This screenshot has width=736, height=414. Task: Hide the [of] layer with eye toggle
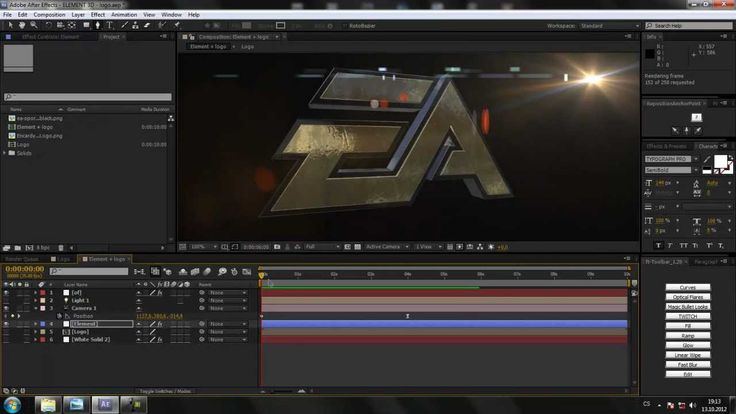click(x=6, y=292)
